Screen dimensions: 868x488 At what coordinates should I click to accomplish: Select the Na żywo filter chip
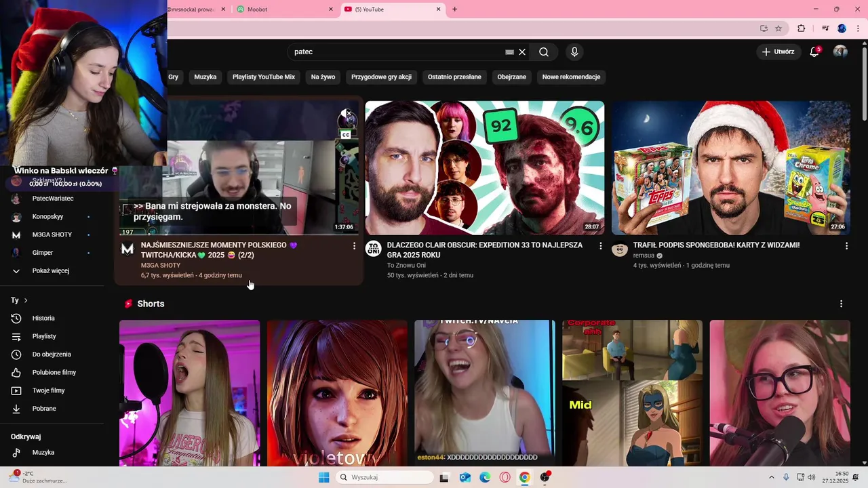[x=323, y=77]
